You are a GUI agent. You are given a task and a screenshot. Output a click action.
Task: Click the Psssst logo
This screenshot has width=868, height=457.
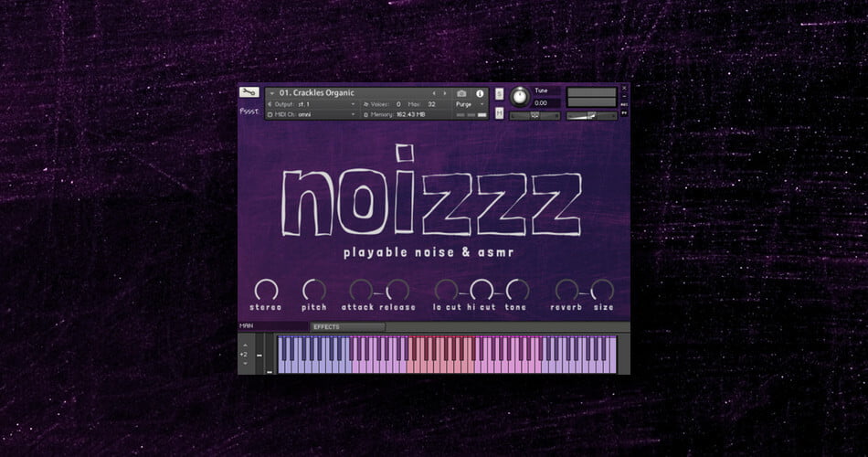[x=249, y=112]
